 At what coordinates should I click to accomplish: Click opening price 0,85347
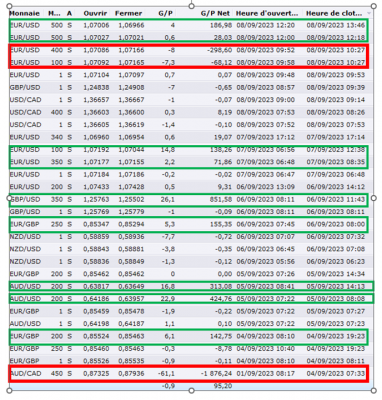point(96,224)
